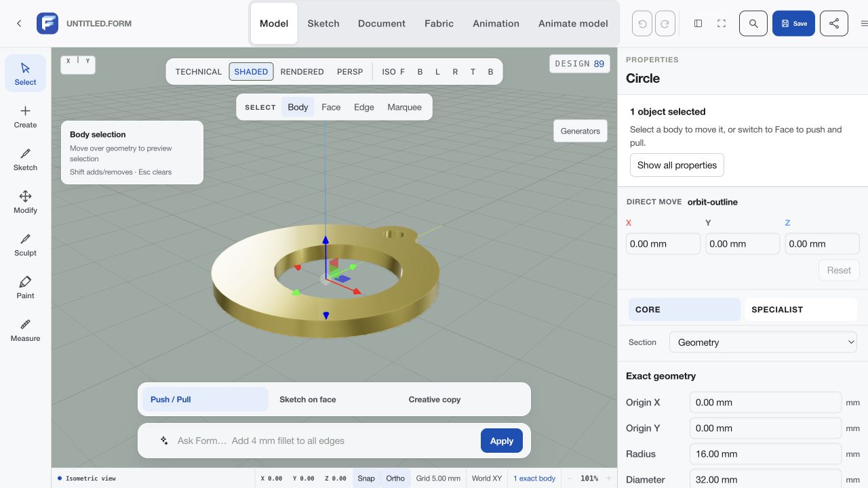Edit the Radius value field
This screenshot has width=868, height=488.
[x=765, y=454]
